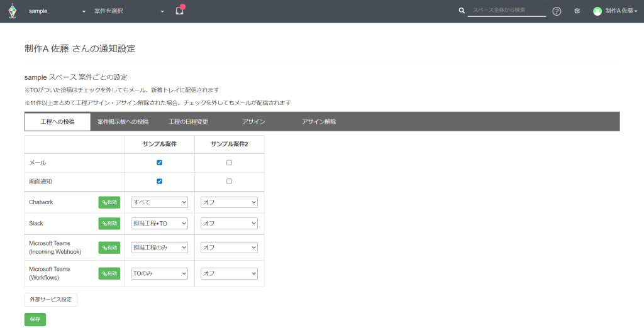Focus the space-wide search field
This screenshot has height=328, width=644.
point(506,11)
